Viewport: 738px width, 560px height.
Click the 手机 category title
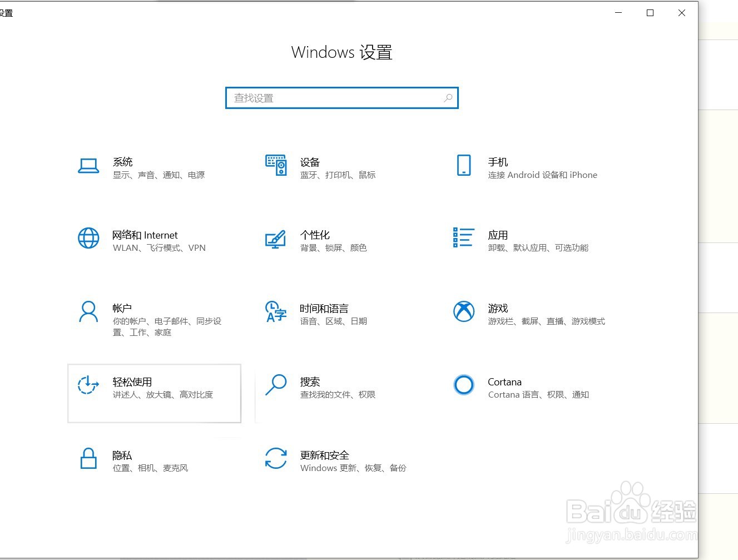click(x=498, y=162)
